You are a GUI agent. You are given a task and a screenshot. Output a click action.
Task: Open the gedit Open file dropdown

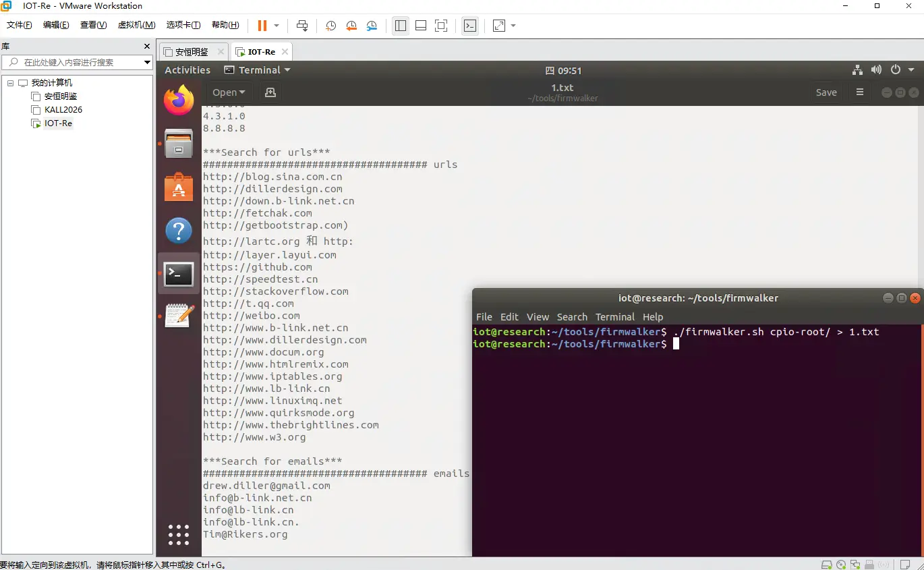(x=229, y=92)
